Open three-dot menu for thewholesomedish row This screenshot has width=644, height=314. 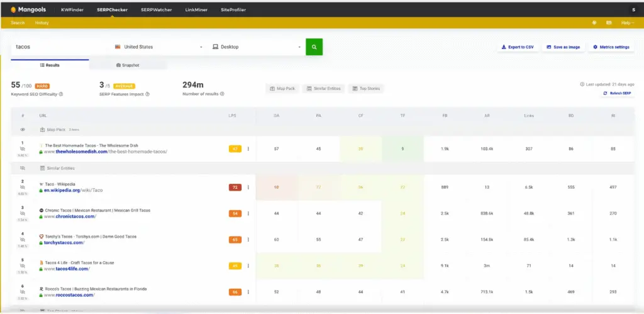click(x=248, y=149)
